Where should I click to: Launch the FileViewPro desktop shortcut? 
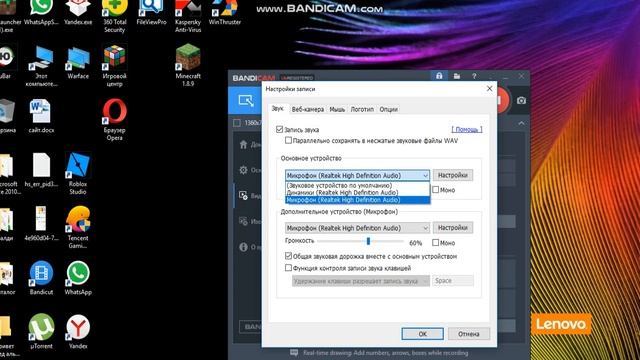(151, 12)
